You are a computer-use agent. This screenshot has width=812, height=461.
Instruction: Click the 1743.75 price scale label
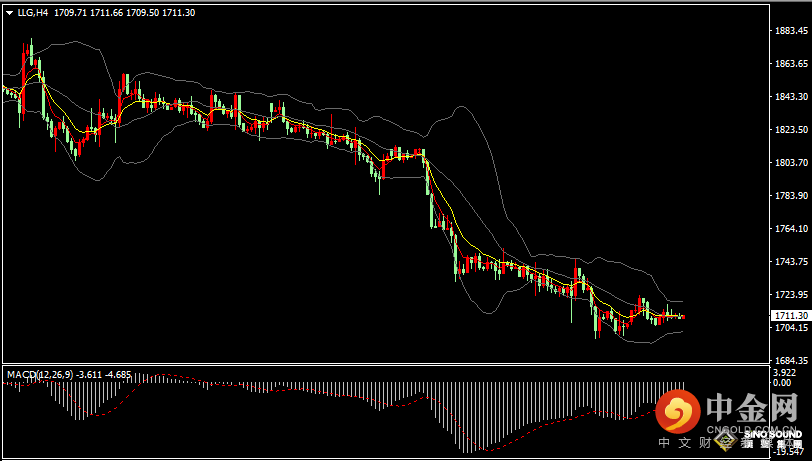click(791, 262)
